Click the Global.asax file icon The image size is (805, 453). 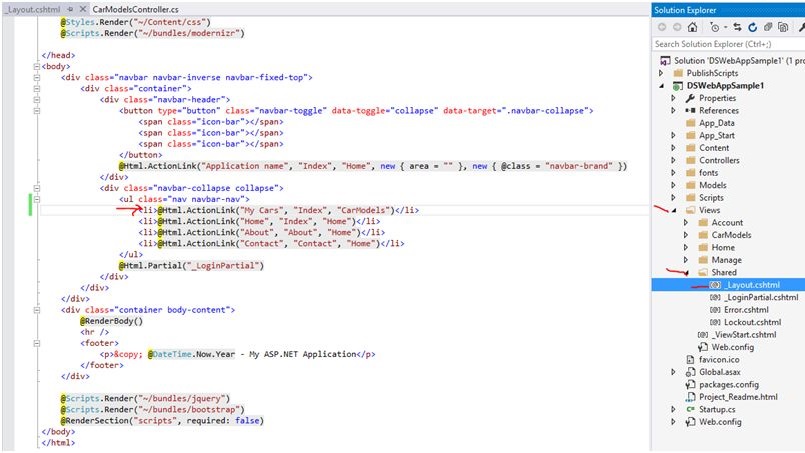pyautogui.click(x=691, y=372)
